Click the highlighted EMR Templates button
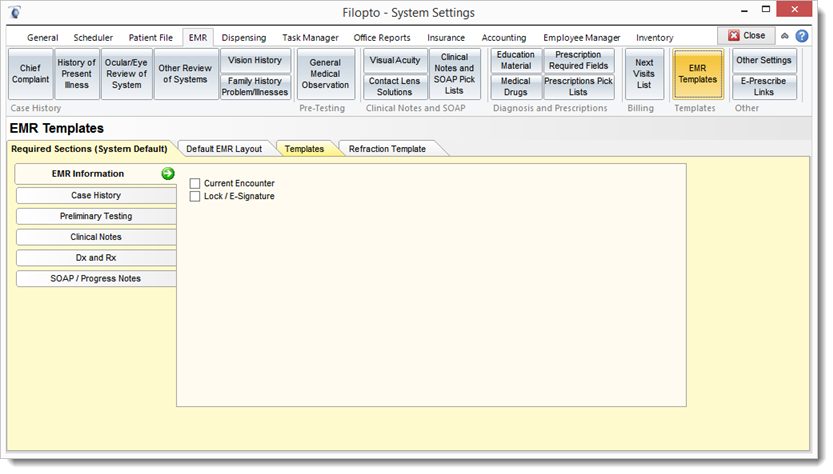 point(698,74)
